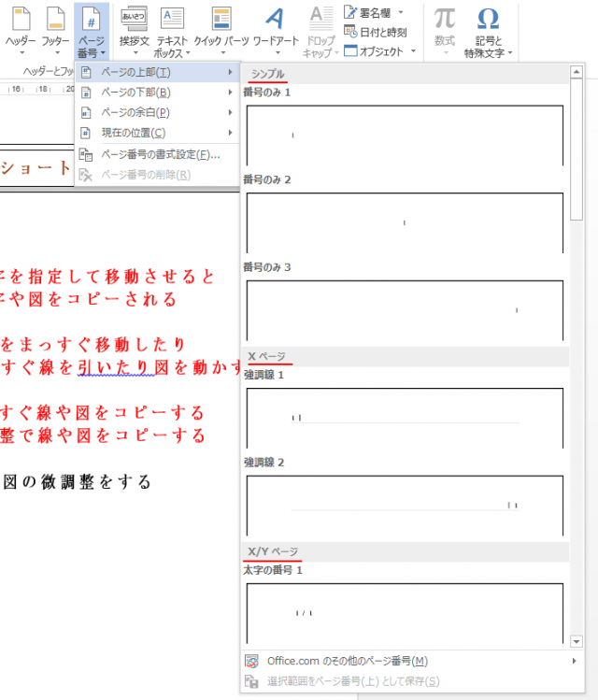Open ページ番号の書式設定(F)... dialog

(158, 154)
